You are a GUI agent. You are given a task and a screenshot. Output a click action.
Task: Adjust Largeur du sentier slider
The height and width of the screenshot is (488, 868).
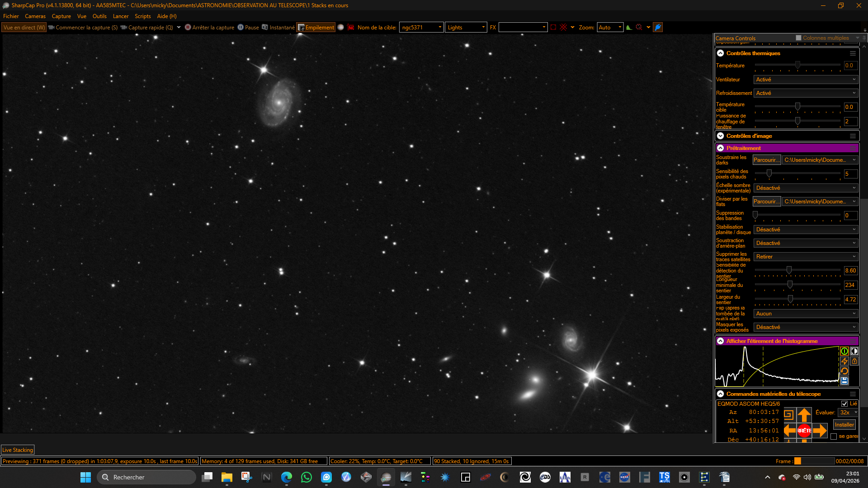pos(790,299)
